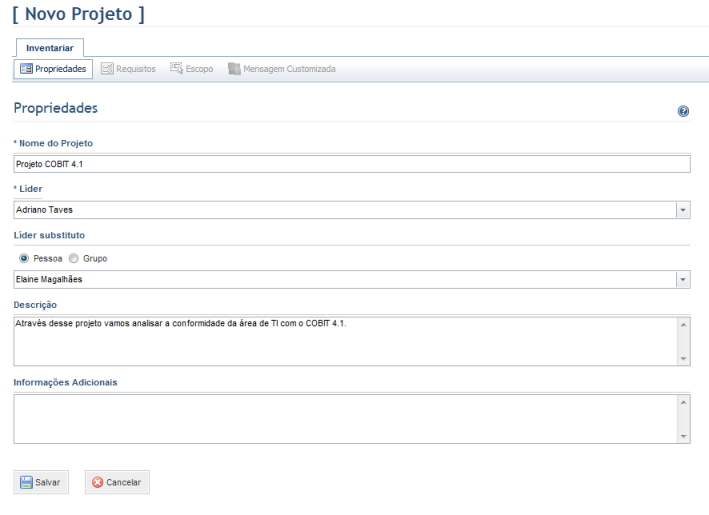Click the Líder substituto label

[x=49, y=235]
